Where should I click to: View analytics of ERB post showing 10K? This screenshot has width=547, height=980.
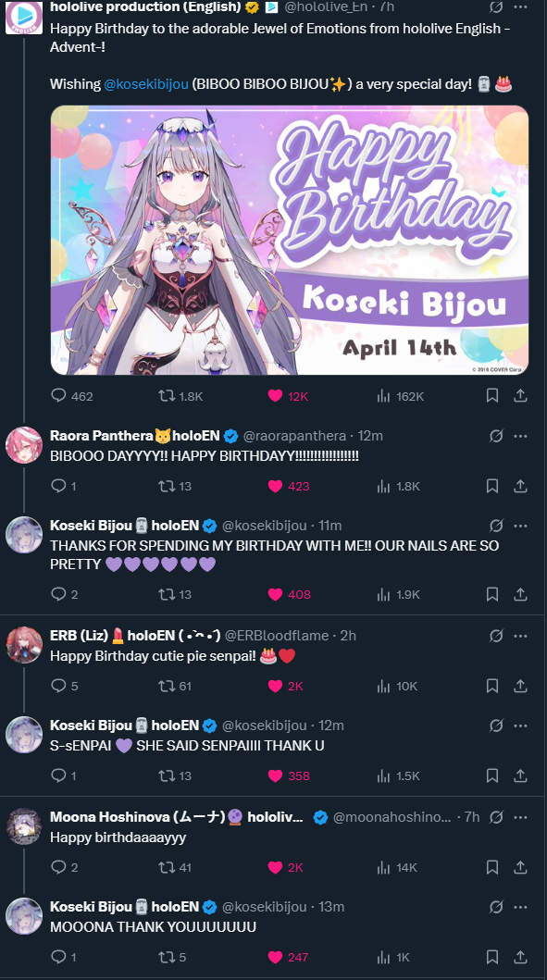coord(397,686)
